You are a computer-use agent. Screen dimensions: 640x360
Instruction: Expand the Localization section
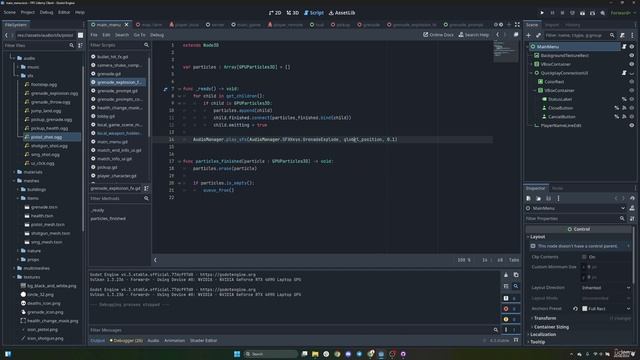(543, 334)
